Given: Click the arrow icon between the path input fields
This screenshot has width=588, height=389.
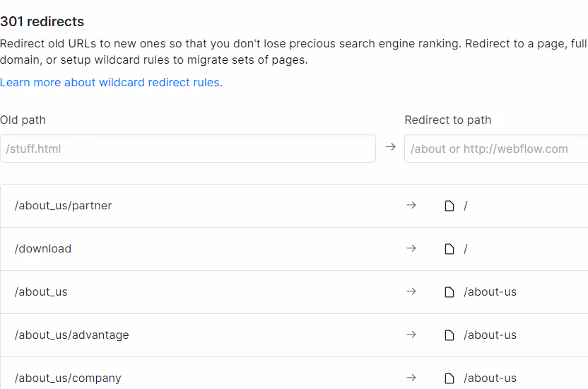Looking at the screenshot, I should point(390,146).
